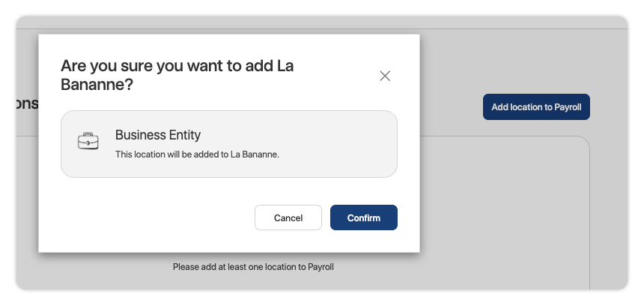
Task: Click blank dialog area between title and X
Action: pyautogui.click(x=337, y=75)
